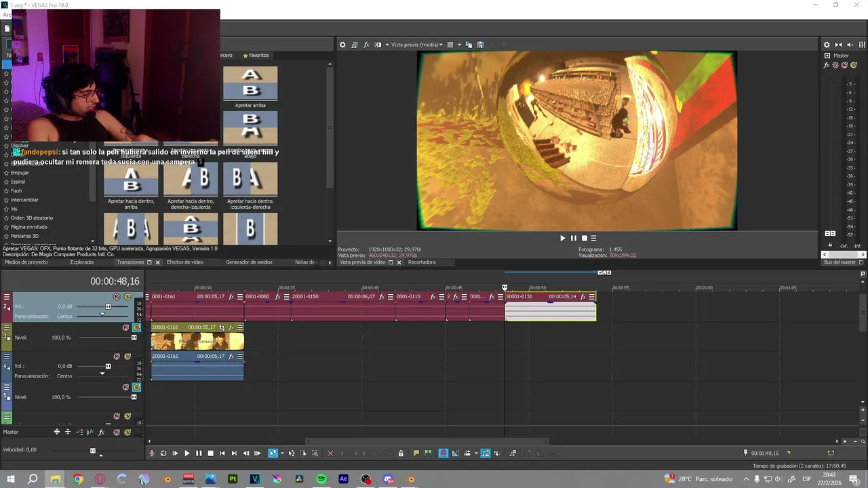
Task: Open Explorador tab
Action: pos(82,262)
